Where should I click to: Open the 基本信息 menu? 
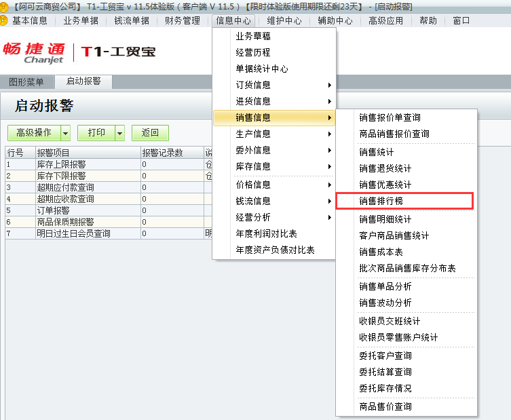[x=30, y=21]
